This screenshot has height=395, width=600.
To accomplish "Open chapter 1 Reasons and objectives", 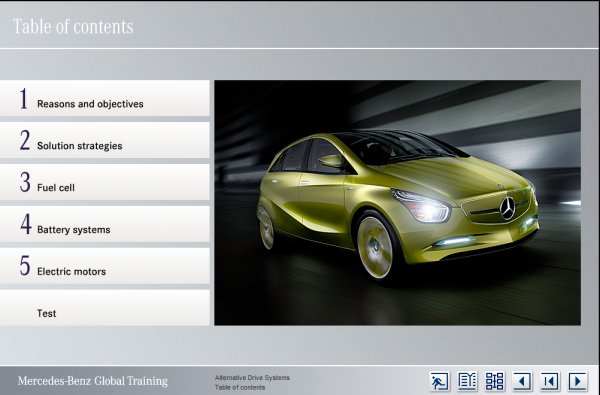I will tap(104, 98).
